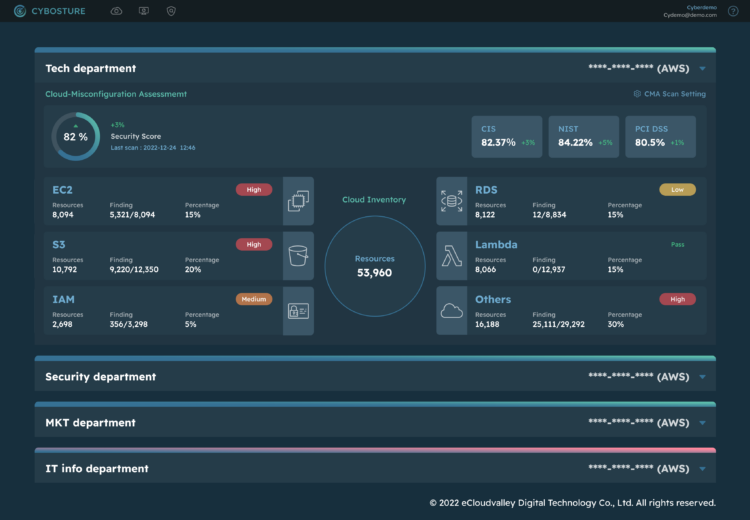Click the S3 bucket icon
This screenshot has height=520, width=750.
(x=298, y=256)
